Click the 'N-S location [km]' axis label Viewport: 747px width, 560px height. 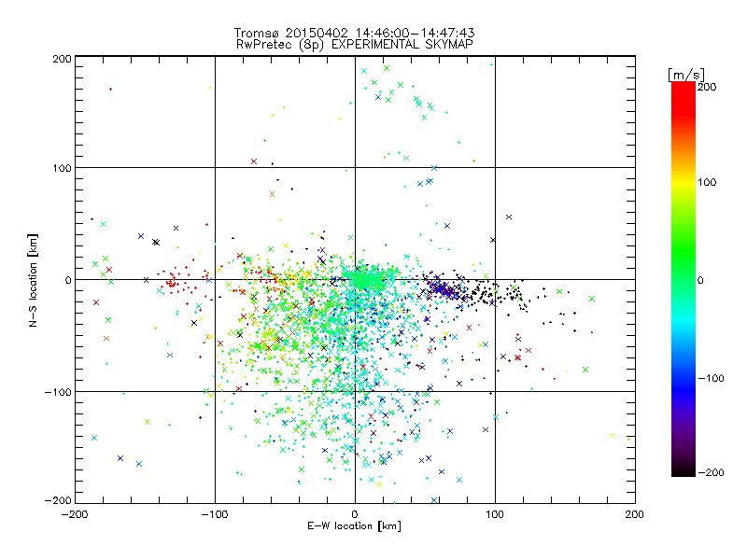[x=33, y=280]
